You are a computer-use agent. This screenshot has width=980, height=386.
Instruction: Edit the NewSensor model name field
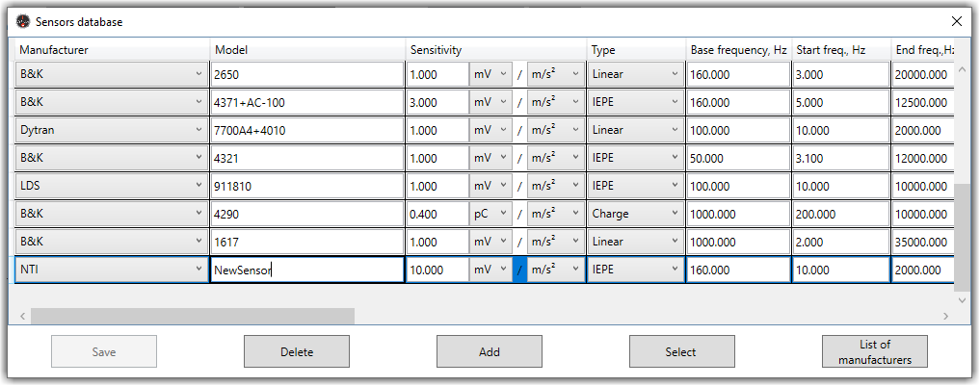point(306,270)
